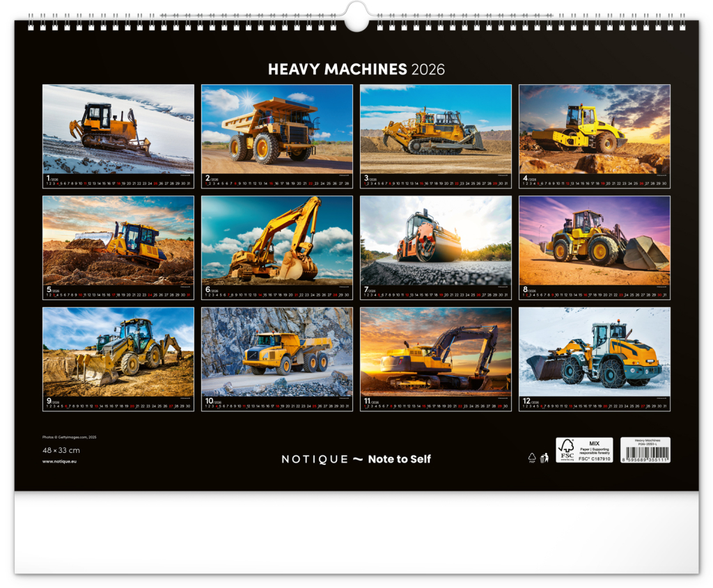Click the trash bin disposal icon
The image size is (713, 588).
tap(544, 457)
